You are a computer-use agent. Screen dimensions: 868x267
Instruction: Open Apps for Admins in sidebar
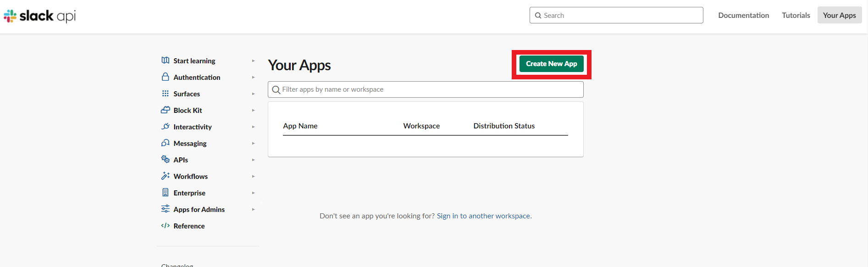199,209
